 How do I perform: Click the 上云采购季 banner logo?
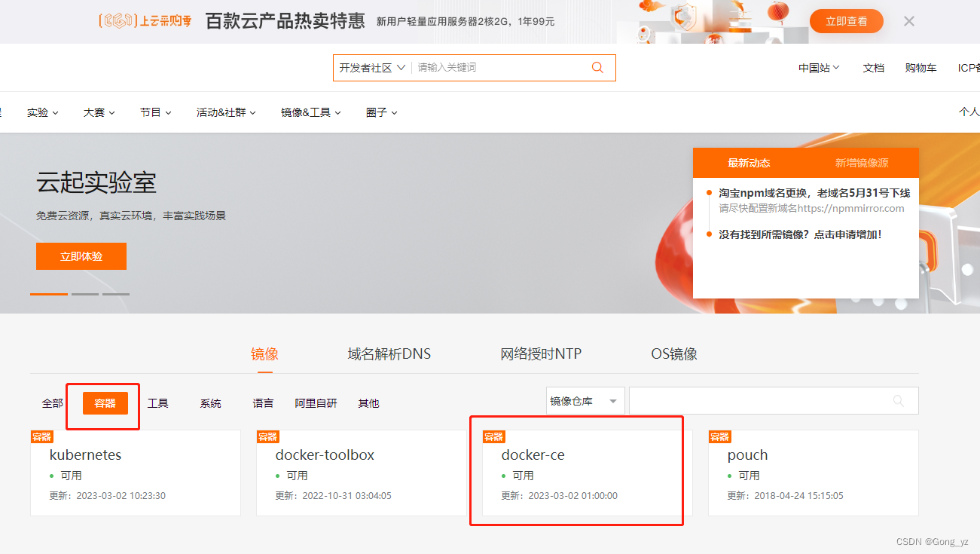pyautogui.click(x=145, y=21)
